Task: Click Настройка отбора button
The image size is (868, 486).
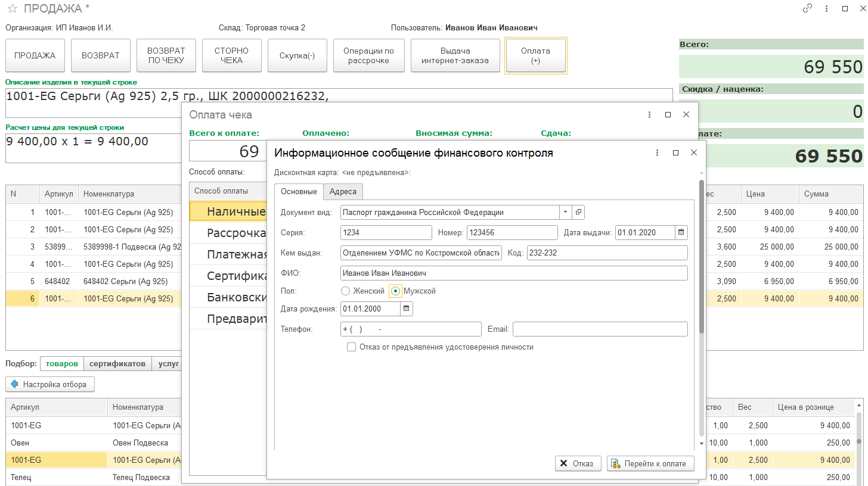Action: [x=50, y=385]
